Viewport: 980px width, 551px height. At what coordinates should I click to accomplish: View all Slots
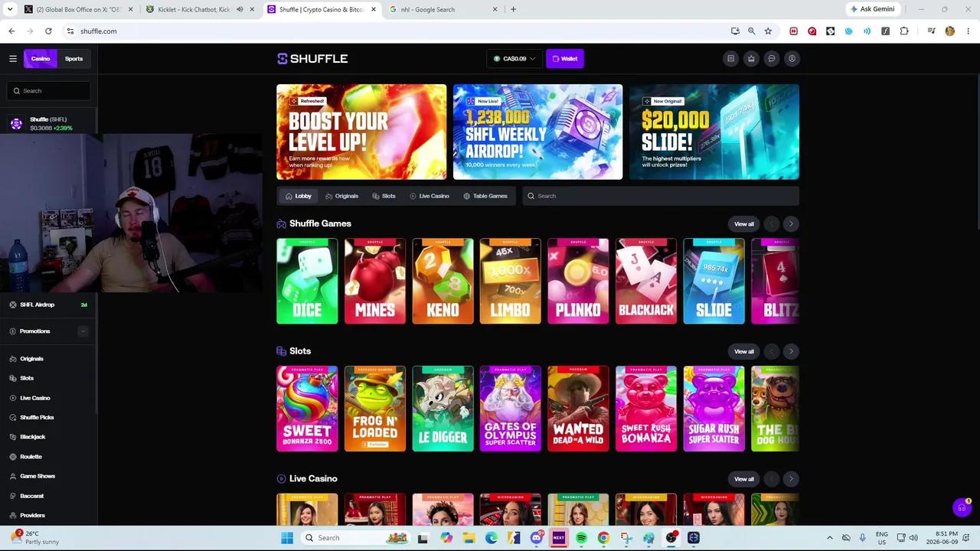pyautogui.click(x=744, y=351)
